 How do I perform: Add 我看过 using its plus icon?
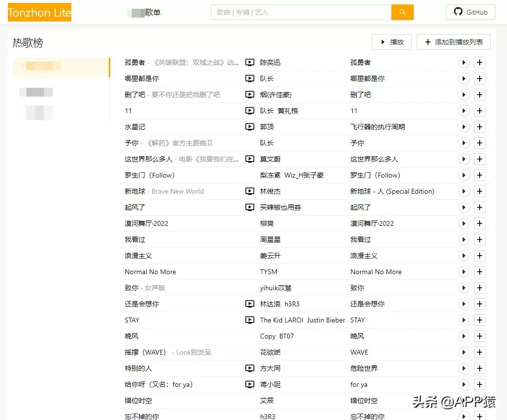point(479,240)
